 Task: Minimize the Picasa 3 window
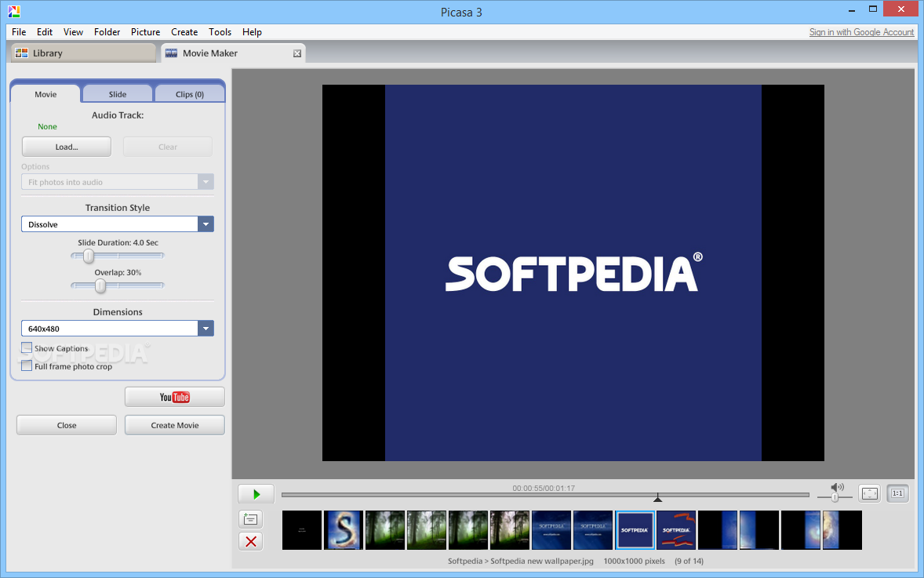click(852, 10)
